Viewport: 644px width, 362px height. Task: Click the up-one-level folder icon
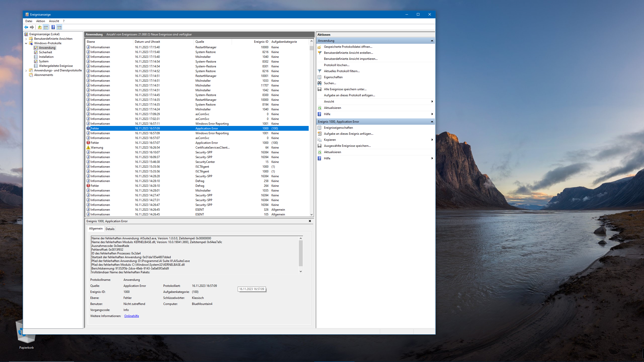(x=40, y=27)
